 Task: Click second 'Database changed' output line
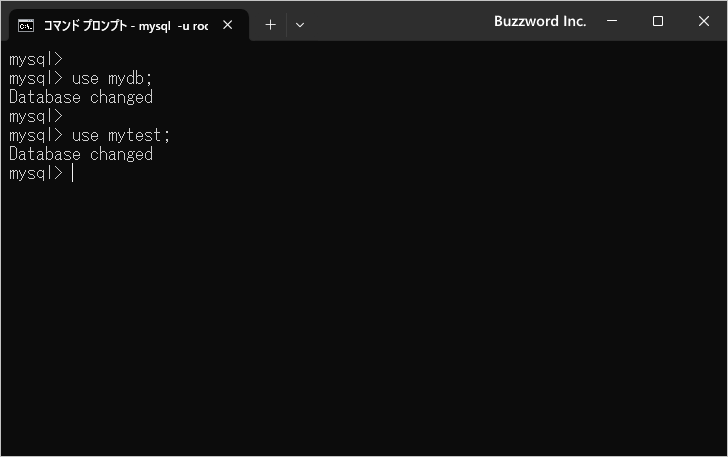coord(80,154)
